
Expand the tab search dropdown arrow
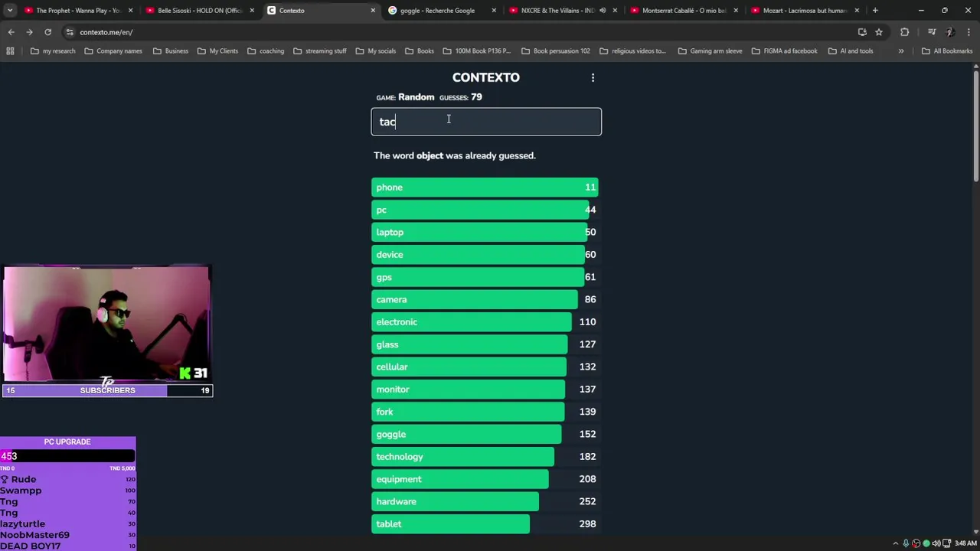[9, 11]
